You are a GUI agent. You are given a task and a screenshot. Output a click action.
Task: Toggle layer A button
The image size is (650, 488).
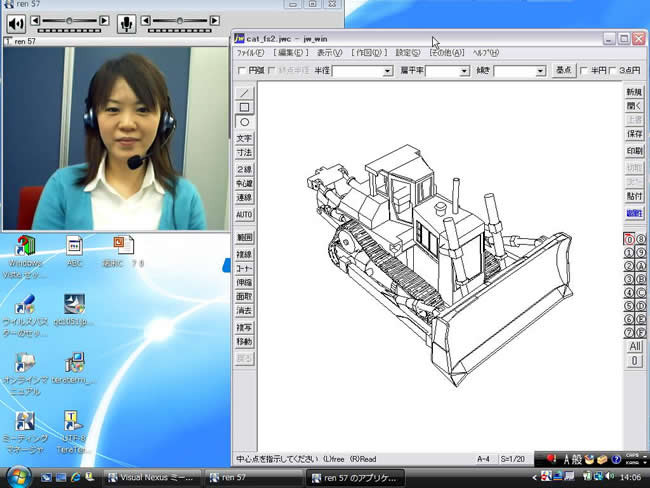pyautogui.click(x=641, y=266)
